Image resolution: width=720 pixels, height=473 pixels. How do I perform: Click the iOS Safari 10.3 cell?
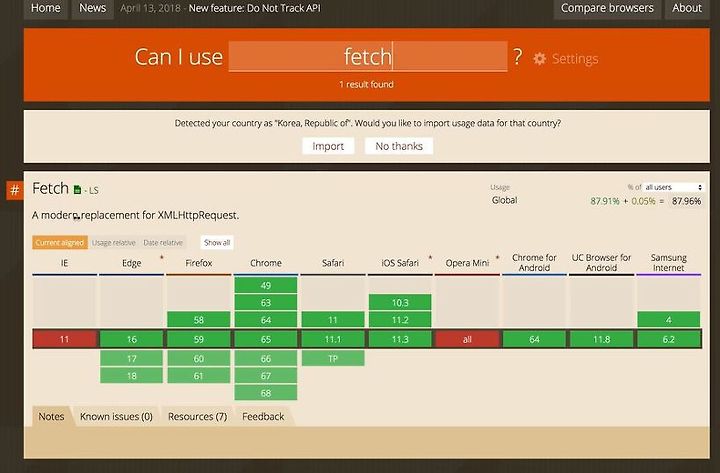pyautogui.click(x=400, y=303)
